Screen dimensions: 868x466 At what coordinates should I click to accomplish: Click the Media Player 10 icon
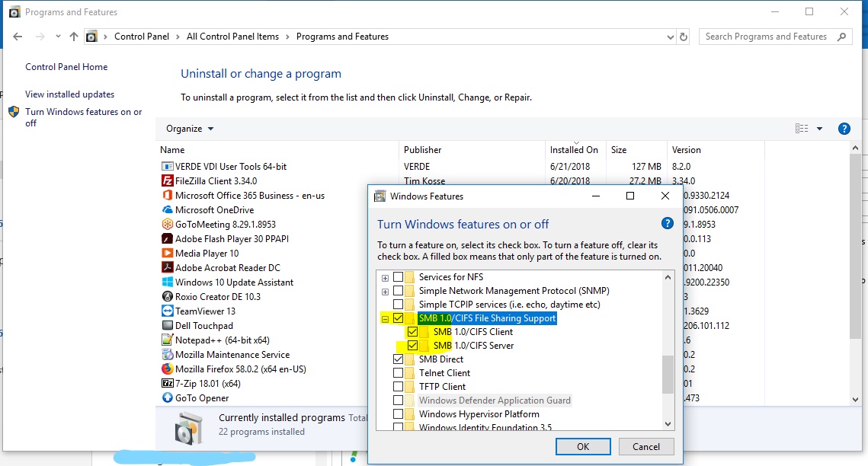point(167,253)
